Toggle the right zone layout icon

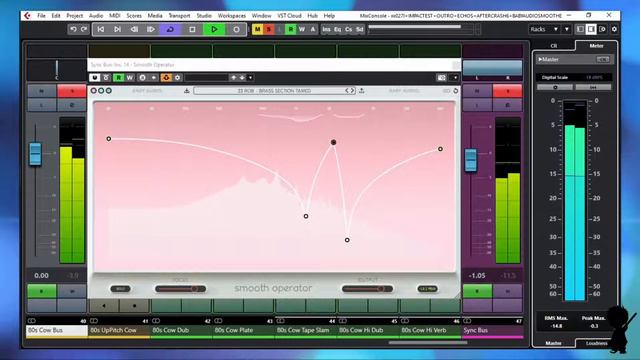591,29
